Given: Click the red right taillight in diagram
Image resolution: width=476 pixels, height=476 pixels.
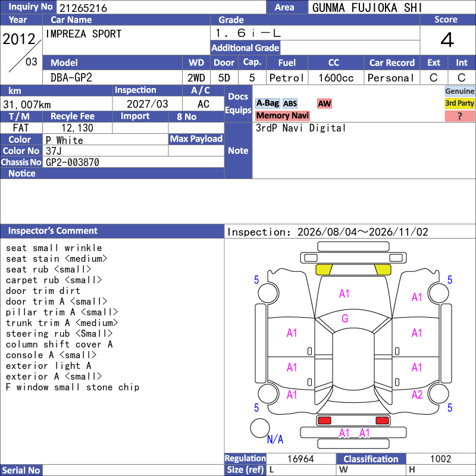Looking at the screenshot, I should click(382, 421).
